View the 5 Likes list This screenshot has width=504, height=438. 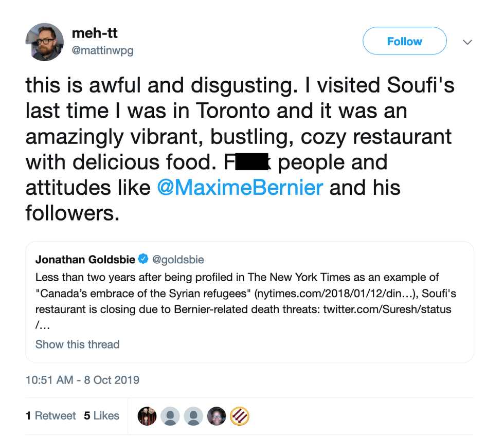tap(102, 416)
